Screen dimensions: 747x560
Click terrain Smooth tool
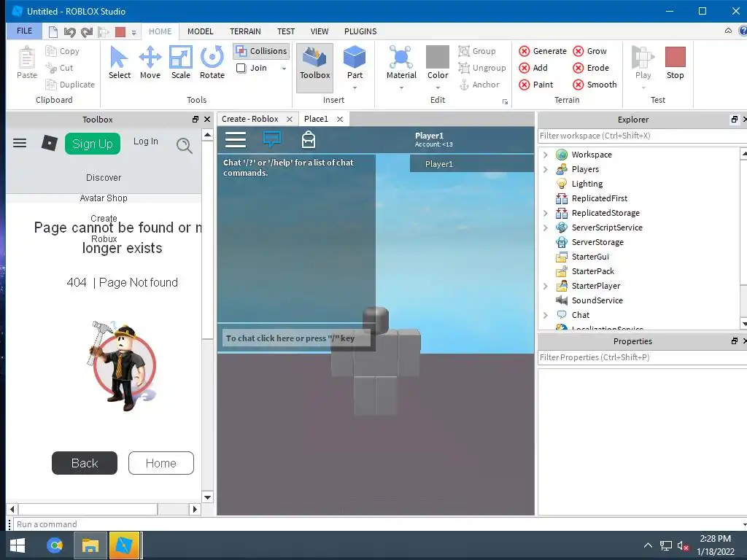pos(595,85)
